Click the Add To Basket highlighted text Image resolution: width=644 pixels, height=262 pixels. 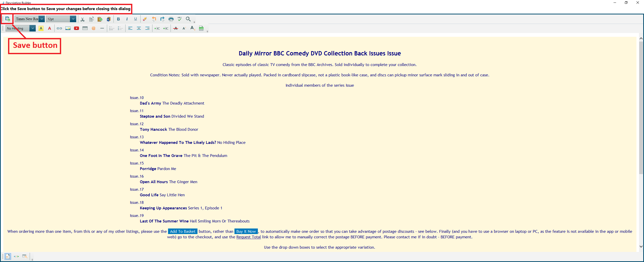183,232
